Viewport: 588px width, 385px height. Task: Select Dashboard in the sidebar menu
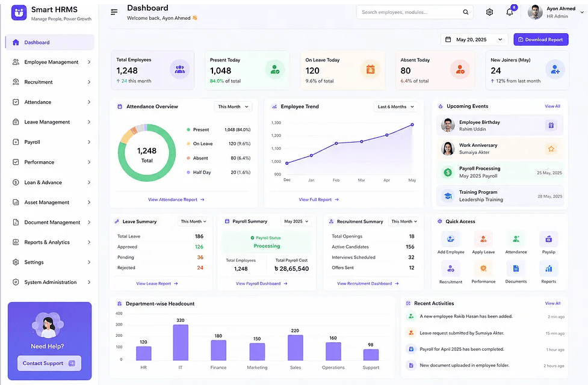point(50,42)
